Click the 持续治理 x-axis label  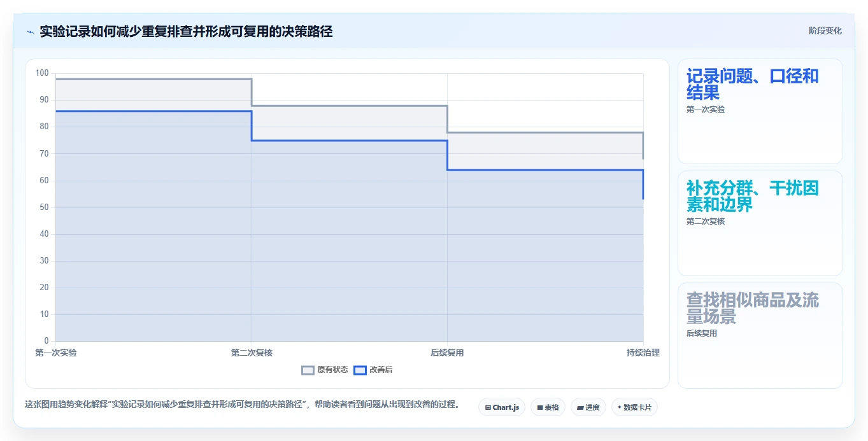coord(643,353)
